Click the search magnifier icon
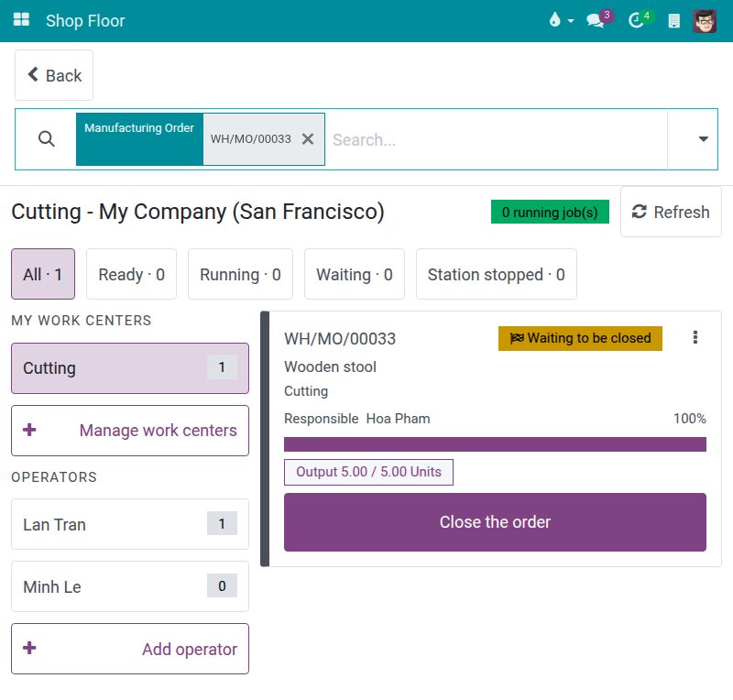Screen dimensions: 733x700 click(47, 139)
